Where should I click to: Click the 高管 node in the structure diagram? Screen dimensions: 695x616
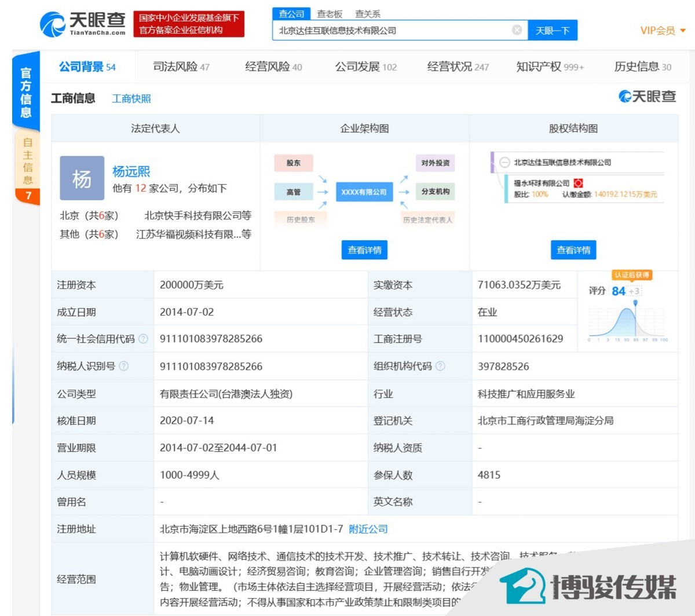click(294, 192)
